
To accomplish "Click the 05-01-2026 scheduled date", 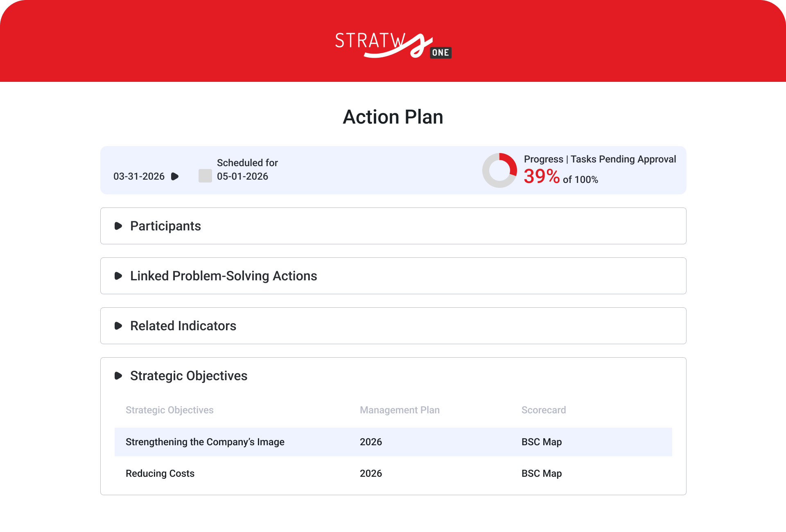I will click(242, 176).
